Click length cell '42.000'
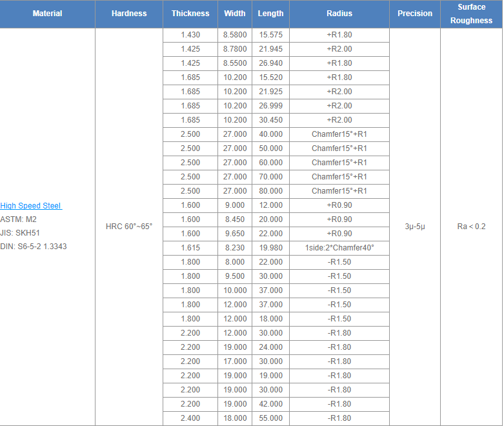Screen dimensions: 504x426 [270, 404]
